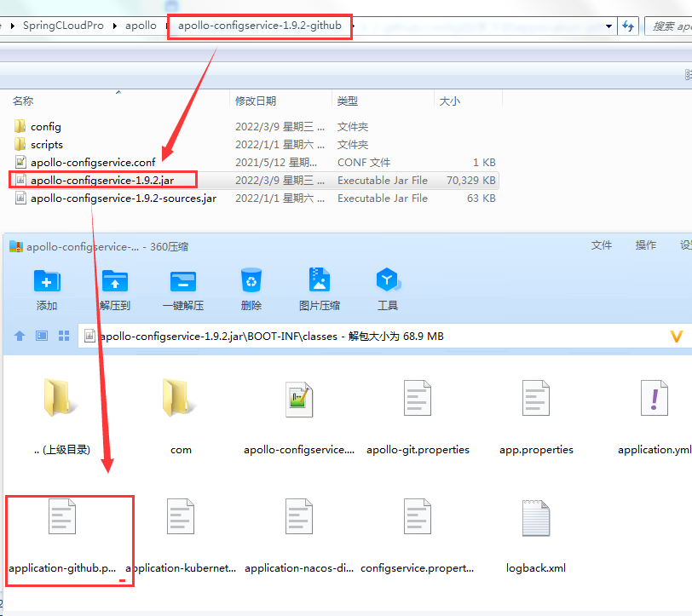The height and width of the screenshot is (616, 692).
Task: Open the parent directory (上级目录) folder
Action: 61,398
